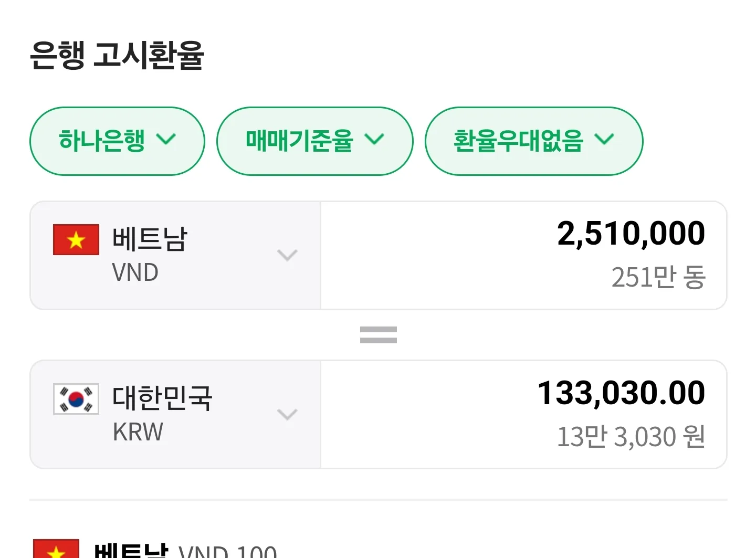Click the 은행 고시환율 heading
This screenshot has width=756, height=558.
tap(117, 55)
